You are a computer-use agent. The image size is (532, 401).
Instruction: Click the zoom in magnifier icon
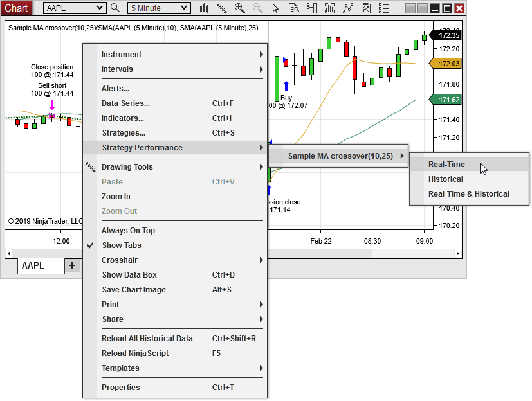pyautogui.click(x=240, y=8)
